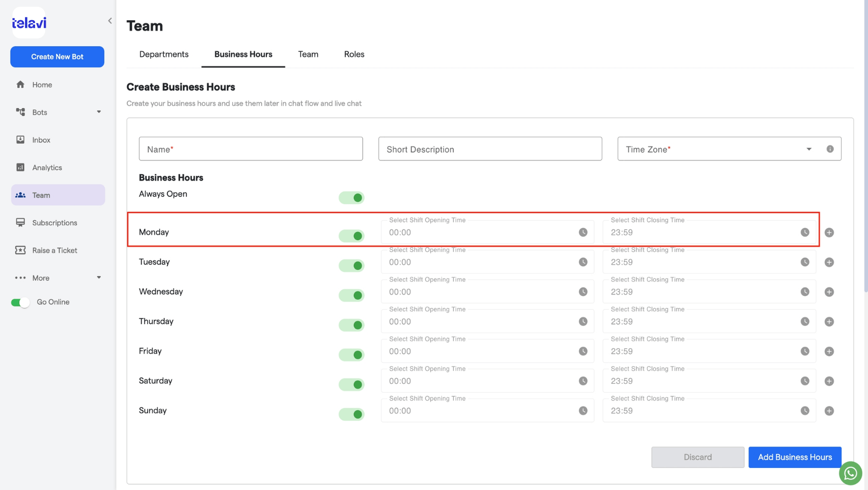Screen dimensions: 868x490
Task: Click the WhatsApp chat icon
Action: pyautogui.click(x=850, y=473)
